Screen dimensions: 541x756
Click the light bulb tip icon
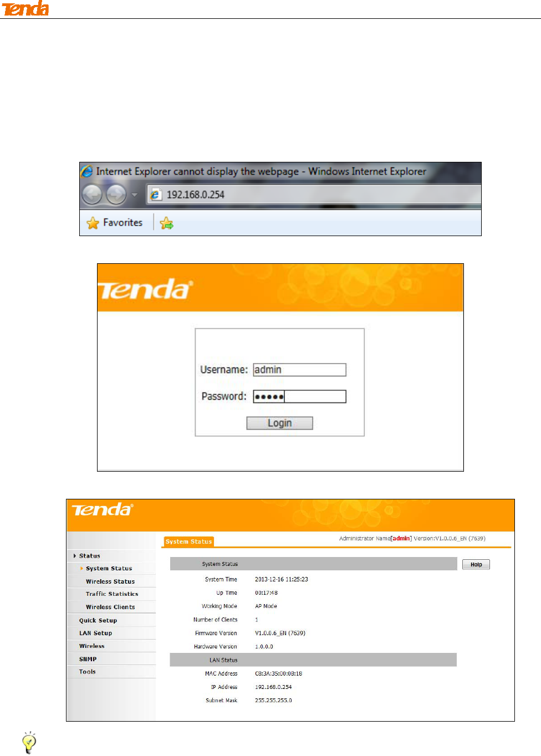click(x=29, y=743)
